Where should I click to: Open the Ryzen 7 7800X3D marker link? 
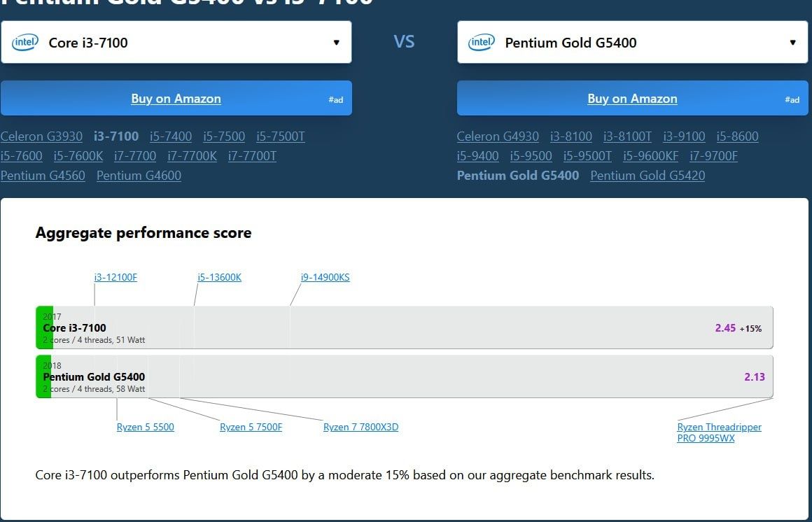[361, 428]
